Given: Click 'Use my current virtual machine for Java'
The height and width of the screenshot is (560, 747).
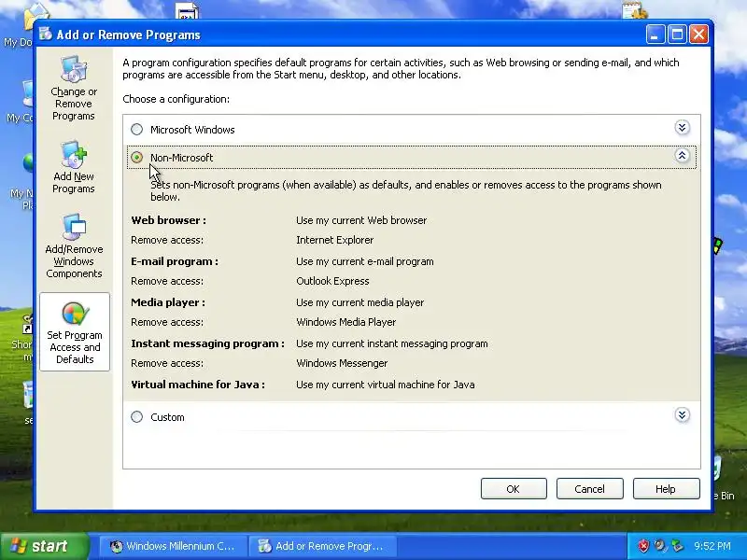Looking at the screenshot, I should (x=386, y=385).
